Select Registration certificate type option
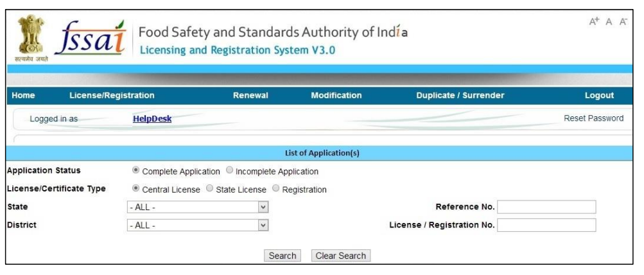This screenshot has width=644, height=275. pyautogui.click(x=276, y=189)
